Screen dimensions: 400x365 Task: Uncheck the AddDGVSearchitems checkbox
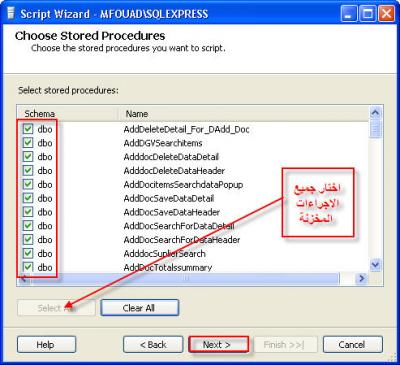click(x=28, y=143)
